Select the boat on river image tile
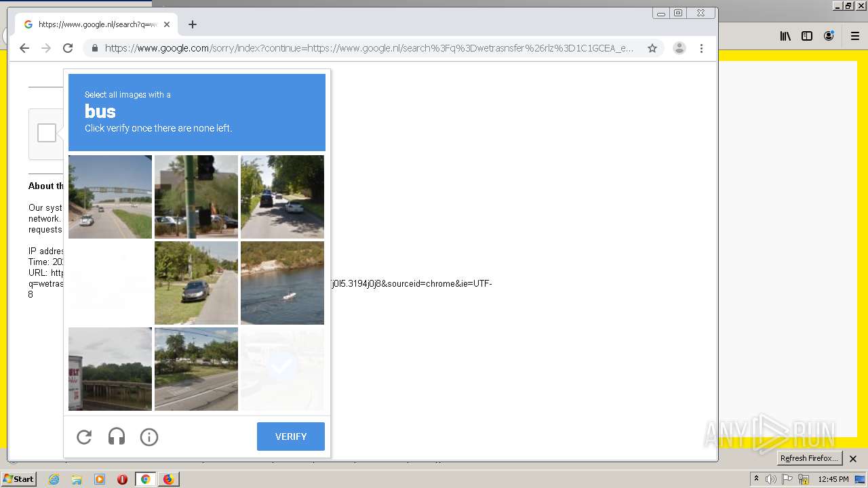 [x=282, y=283]
